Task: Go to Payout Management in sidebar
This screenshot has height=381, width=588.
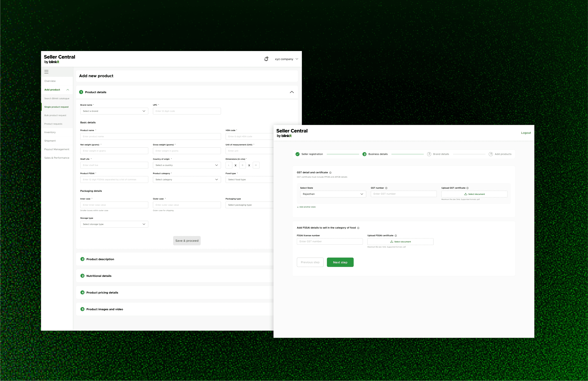Action: click(x=57, y=149)
